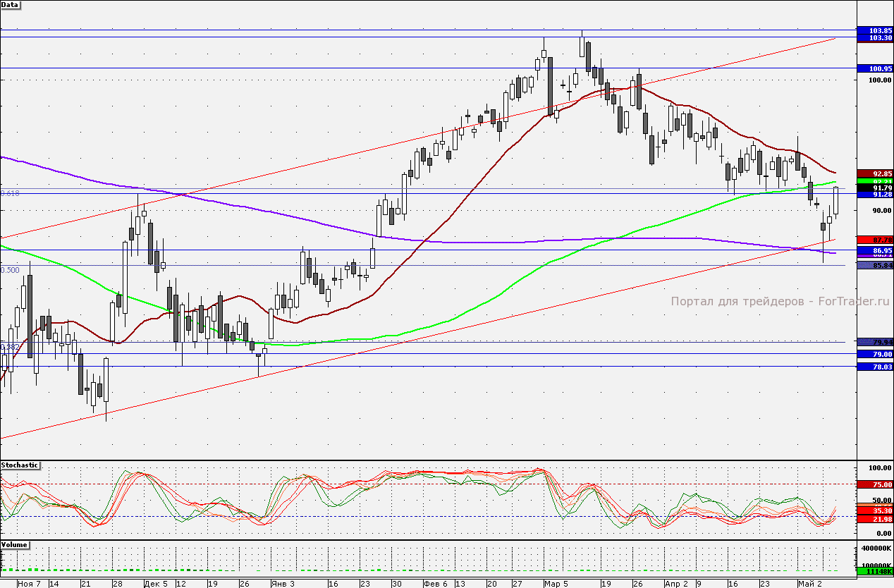This screenshot has width=894, height=588.
Task: Click the 75.00 stochastic overbought label
Action: [x=874, y=484]
